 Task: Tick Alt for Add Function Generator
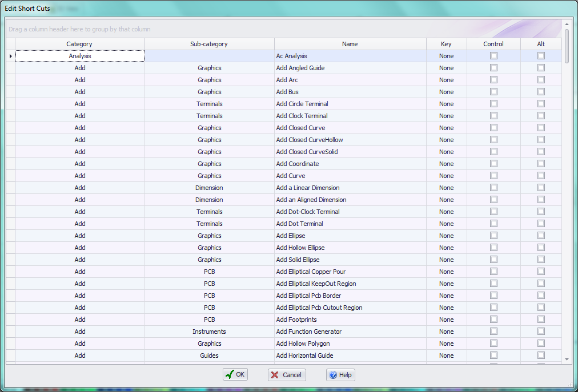[x=541, y=331]
